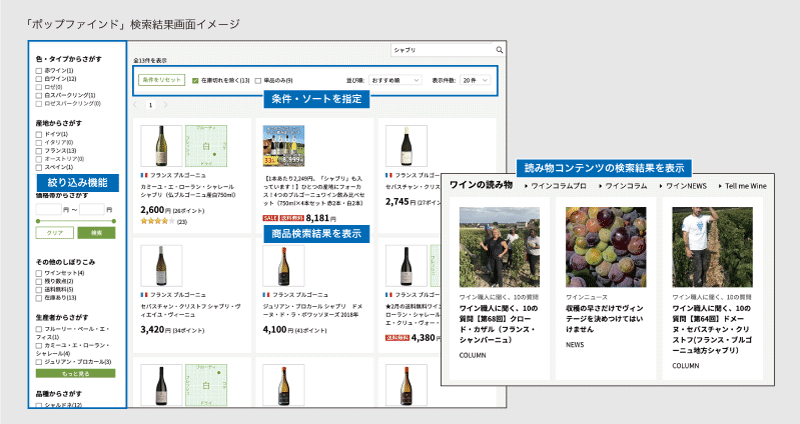Click the クリア price button
The image size is (800, 424).
tap(55, 233)
